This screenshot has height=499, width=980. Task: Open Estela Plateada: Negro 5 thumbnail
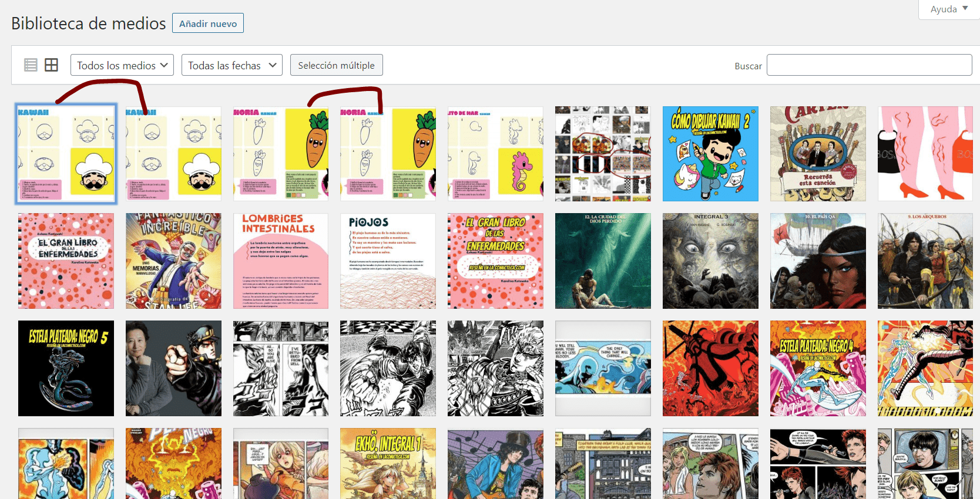[x=66, y=369]
